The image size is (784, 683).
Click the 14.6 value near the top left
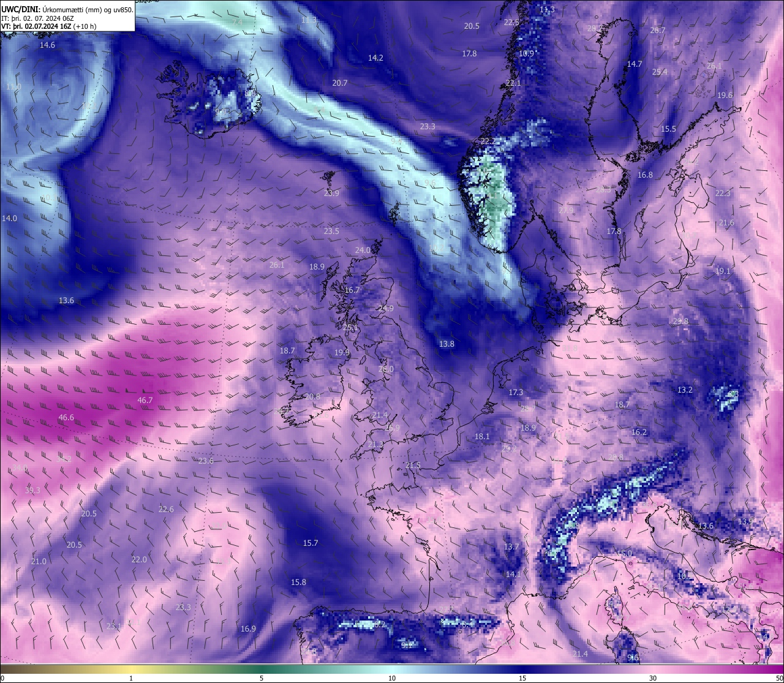tap(47, 45)
